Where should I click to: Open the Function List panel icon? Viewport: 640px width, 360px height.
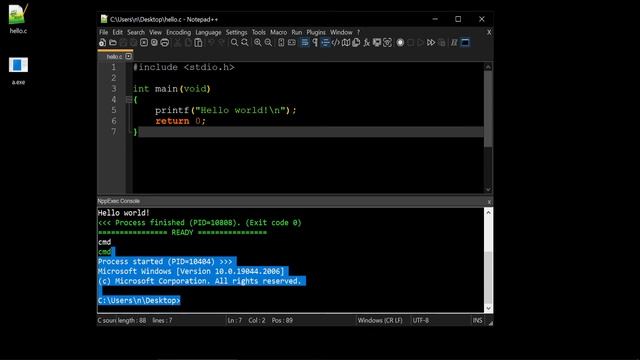click(367, 42)
